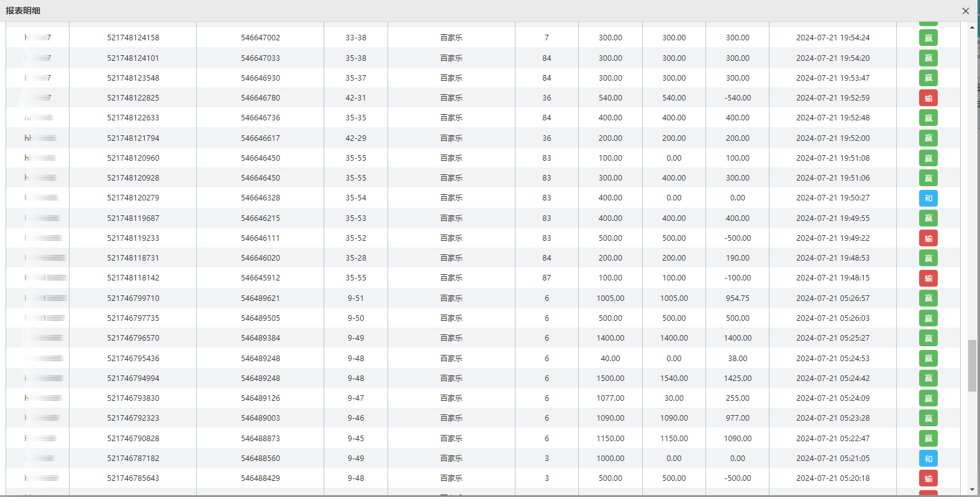Click the scrollbar down arrow
Image resolution: width=980 pixels, height=497 pixels.
[x=972, y=490]
